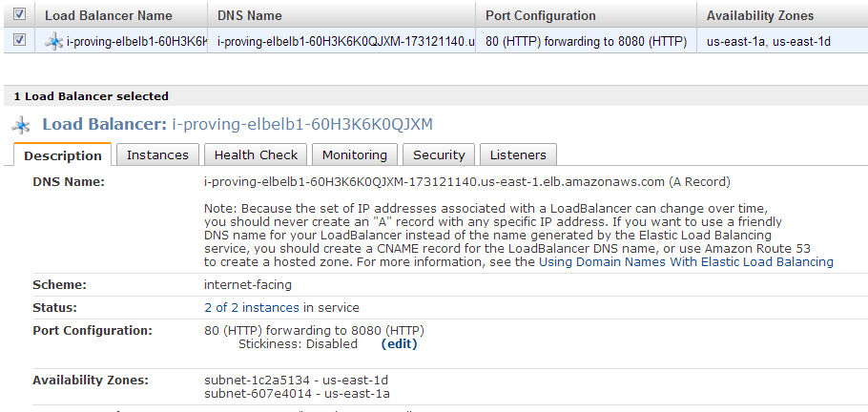Viewport: 868px width, 412px height.
Task: Uncheck the i-proving-elbelb1 row checkbox
Action: [19, 40]
